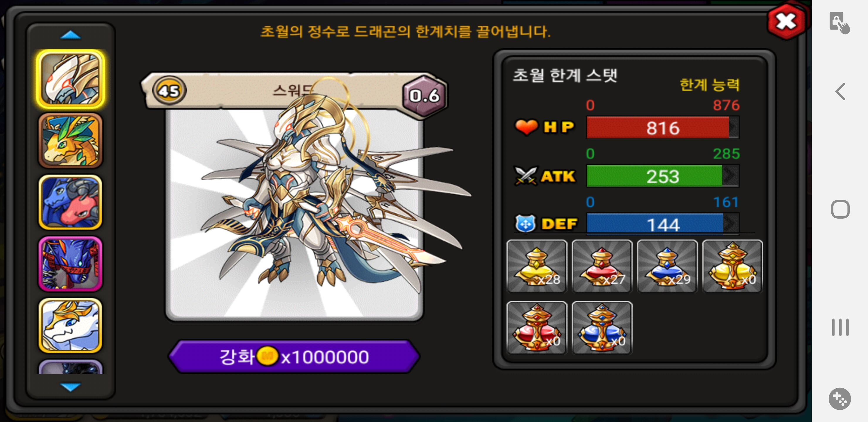Tap the blue DEF 144 stat bar
Image resolution: width=868 pixels, height=422 pixels.
pos(662,224)
